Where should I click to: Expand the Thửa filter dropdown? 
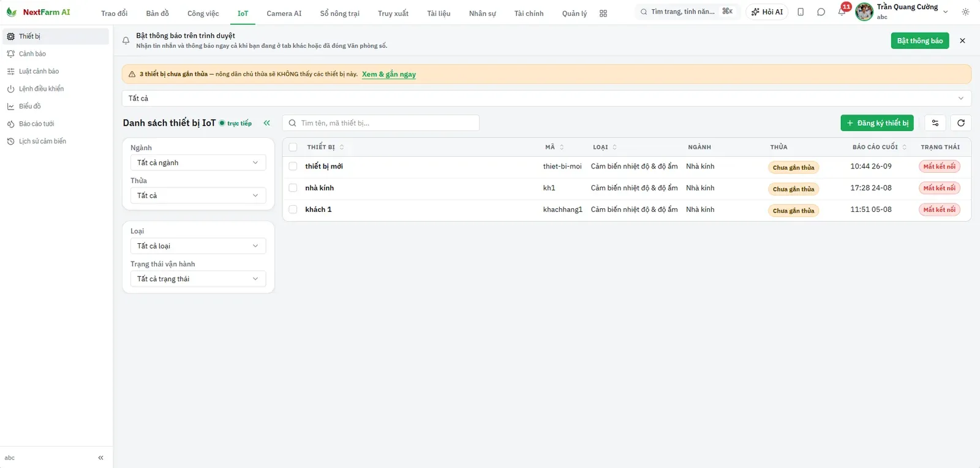coord(198,195)
